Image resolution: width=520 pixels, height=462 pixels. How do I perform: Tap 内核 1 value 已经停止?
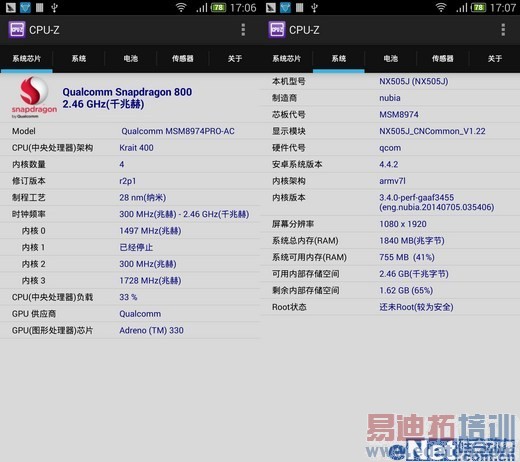pos(136,247)
